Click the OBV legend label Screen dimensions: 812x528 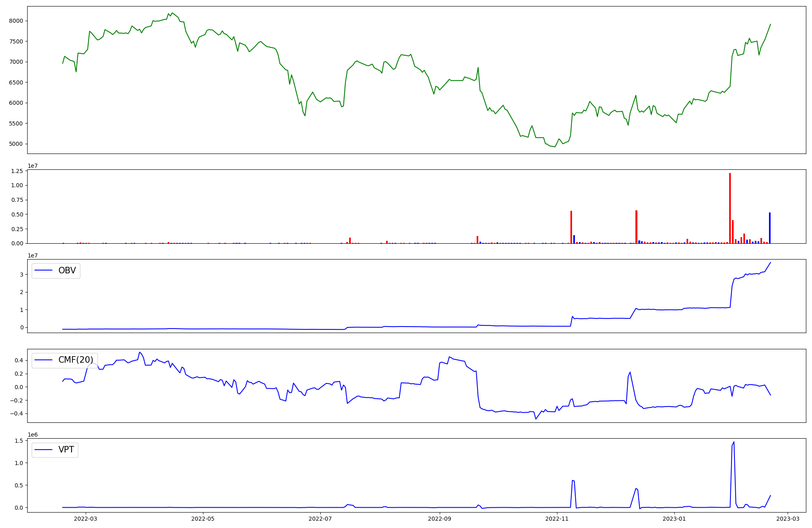click(x=67, y=270)
